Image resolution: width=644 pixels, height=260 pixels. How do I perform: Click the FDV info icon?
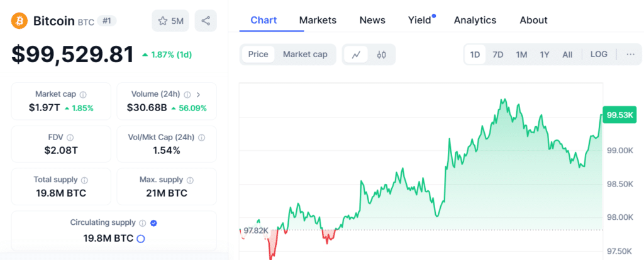[x=70, y=138]
